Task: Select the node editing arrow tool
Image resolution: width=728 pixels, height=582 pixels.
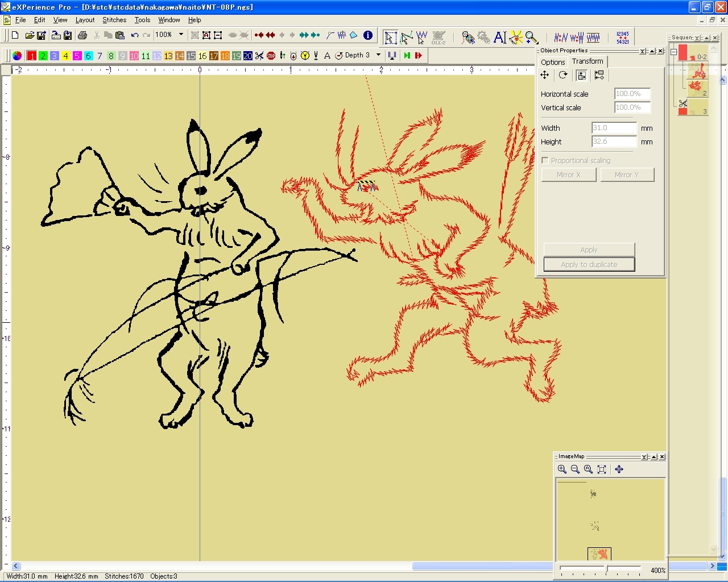Action: click(x=406, y=38)
